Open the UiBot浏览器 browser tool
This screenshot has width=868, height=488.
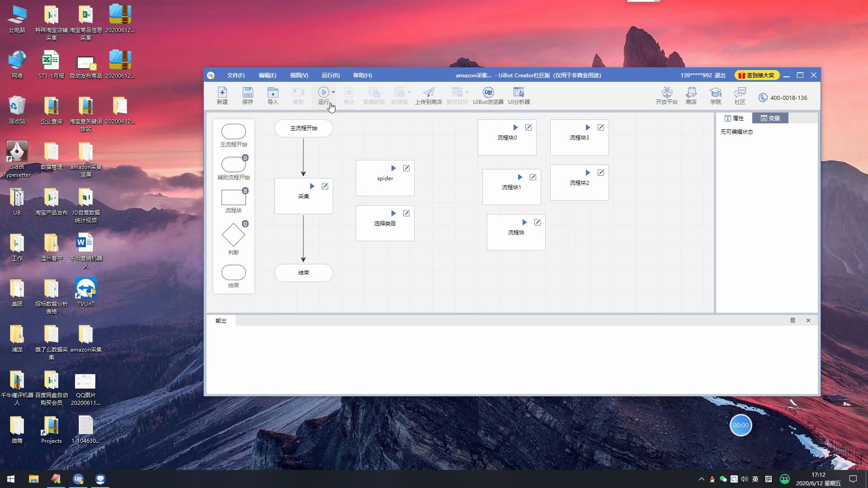click(x=488, y=95)
